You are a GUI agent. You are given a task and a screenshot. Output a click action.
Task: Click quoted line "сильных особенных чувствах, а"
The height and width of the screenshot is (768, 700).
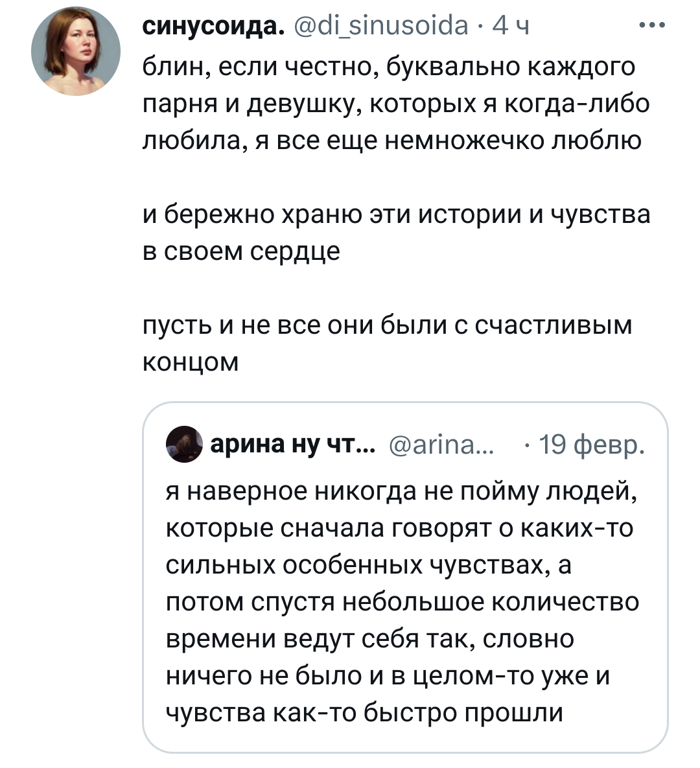[369, 566]
